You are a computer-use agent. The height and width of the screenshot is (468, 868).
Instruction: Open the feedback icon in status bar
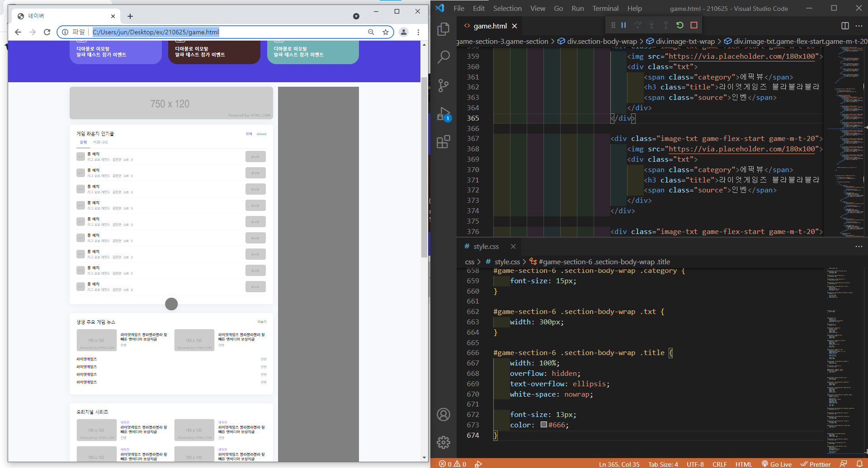[x=843, y=464]
